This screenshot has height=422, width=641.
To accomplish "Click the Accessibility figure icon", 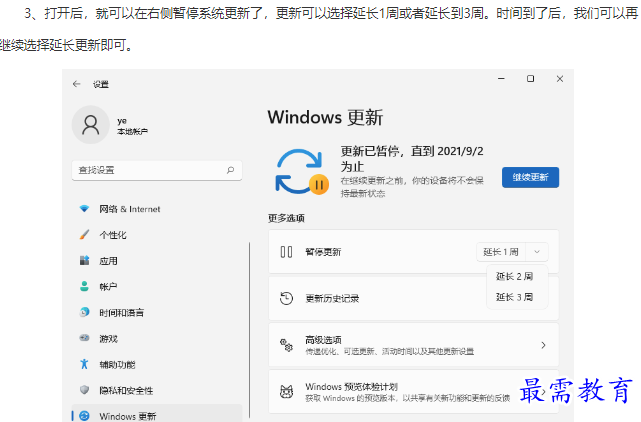I will [x=84, y=364].
